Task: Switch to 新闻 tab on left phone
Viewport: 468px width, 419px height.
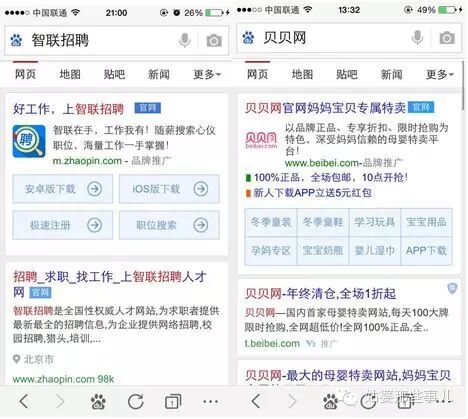Action: point(159,74)
